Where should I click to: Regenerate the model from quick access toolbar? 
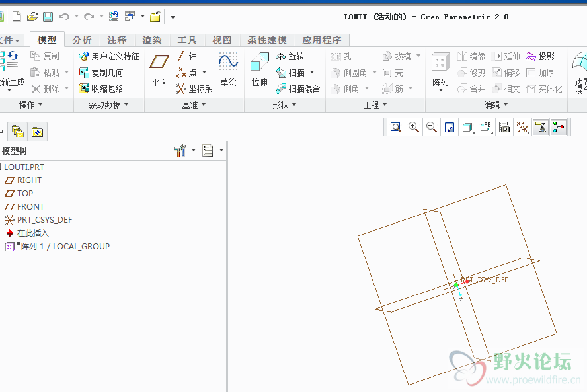click(x=114, y=17)
